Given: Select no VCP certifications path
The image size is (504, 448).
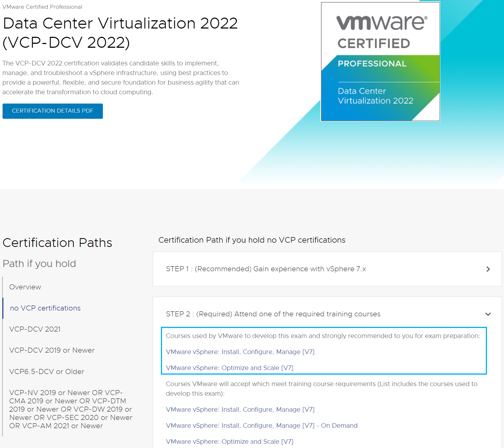Looking at the screenshot, I should (45, 308).
